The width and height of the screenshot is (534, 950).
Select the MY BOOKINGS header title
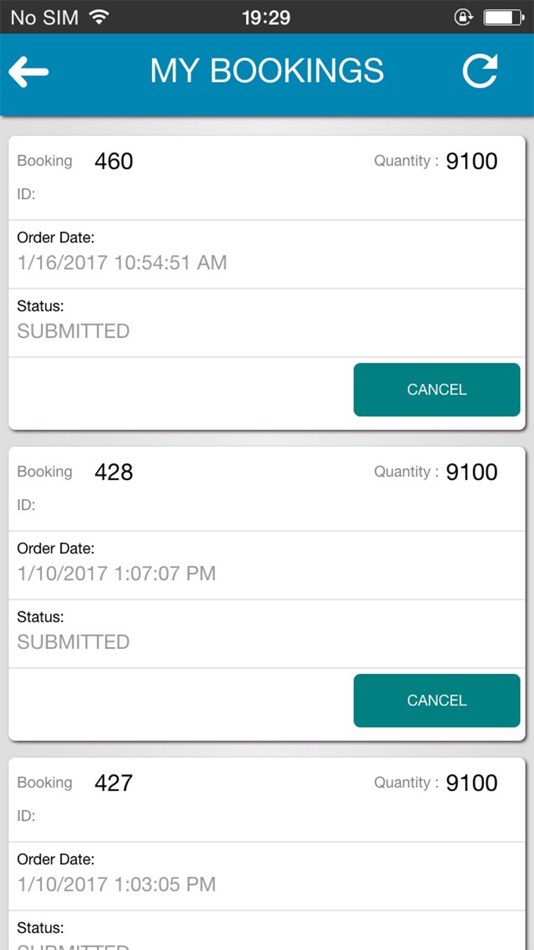267,71
